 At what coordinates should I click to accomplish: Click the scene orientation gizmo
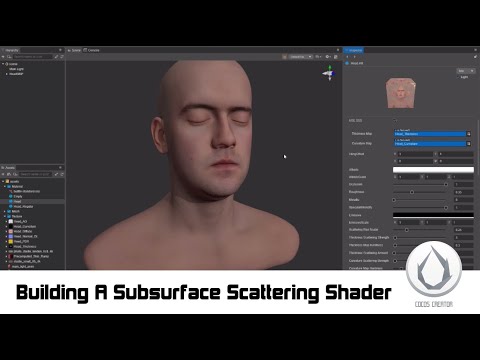tap(329, 73)
